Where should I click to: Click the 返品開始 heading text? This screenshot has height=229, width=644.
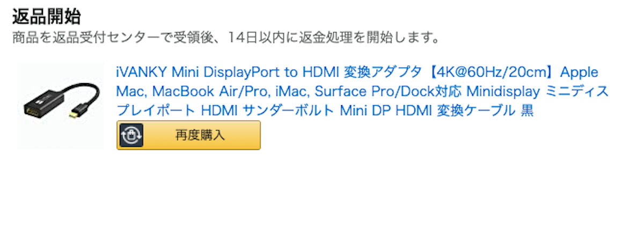pos(46,17)
